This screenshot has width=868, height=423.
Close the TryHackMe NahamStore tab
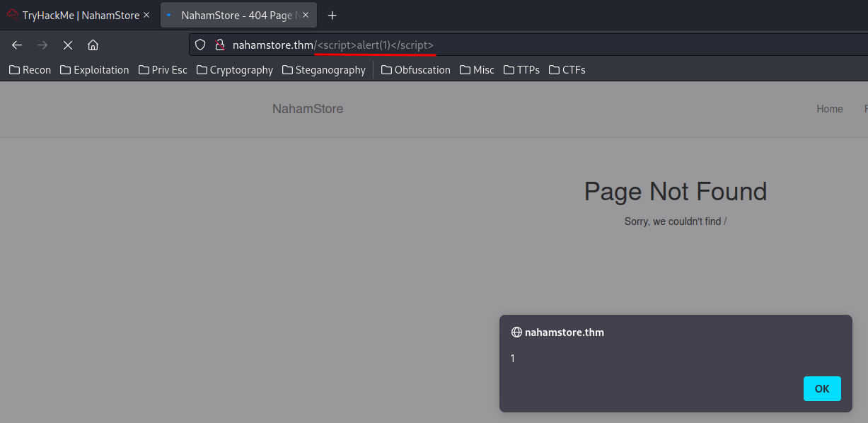pos(146,15)
